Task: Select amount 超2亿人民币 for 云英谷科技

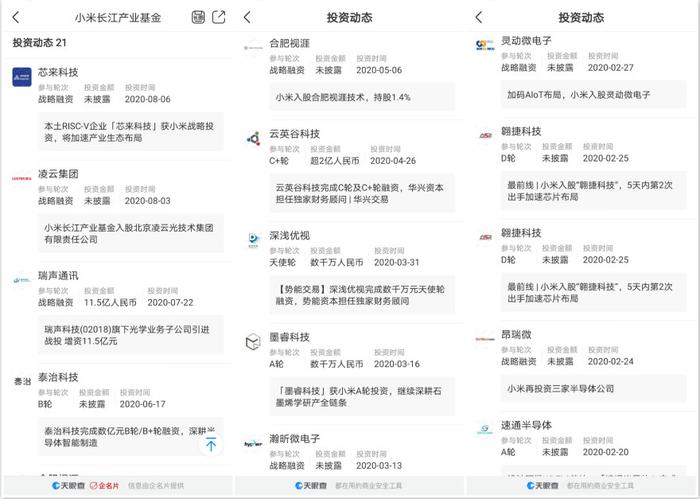Action: tap(335, 161)
